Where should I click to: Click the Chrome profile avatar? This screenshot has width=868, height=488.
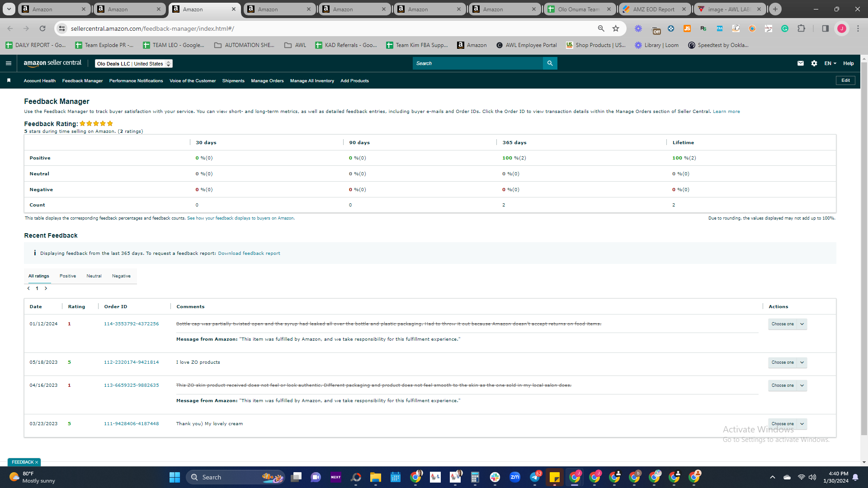[842, 28]
